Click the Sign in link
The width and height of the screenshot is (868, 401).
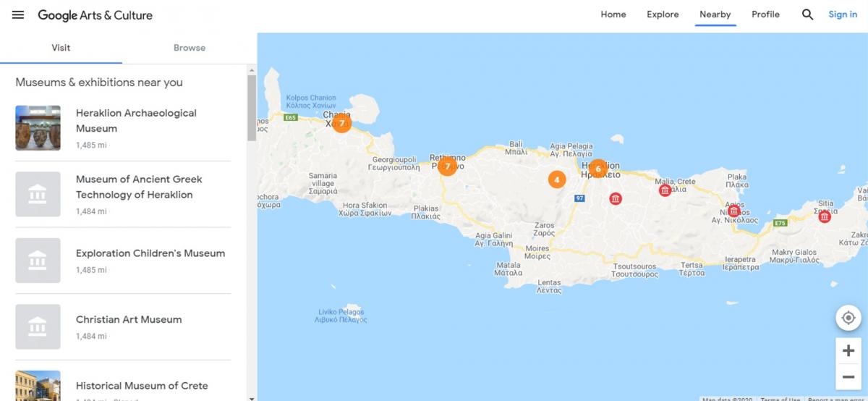tap(843, 14)
